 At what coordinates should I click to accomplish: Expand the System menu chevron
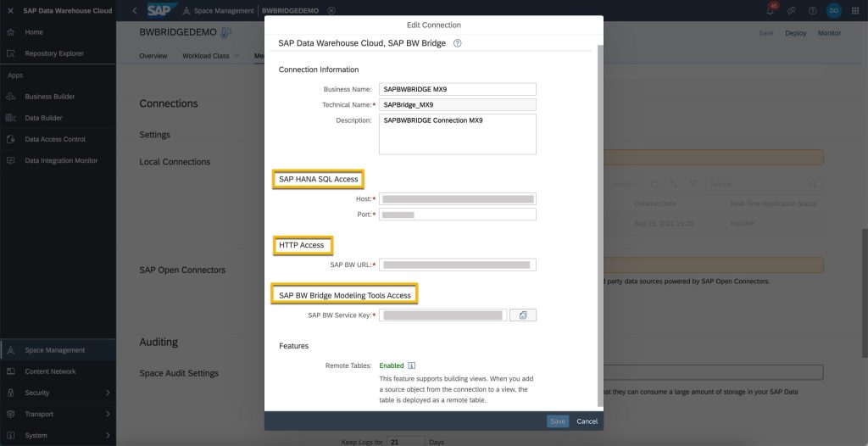(108, 436)
